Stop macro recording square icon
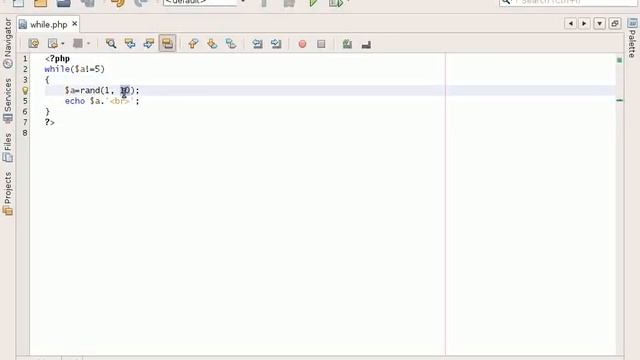 coord(321,44)
